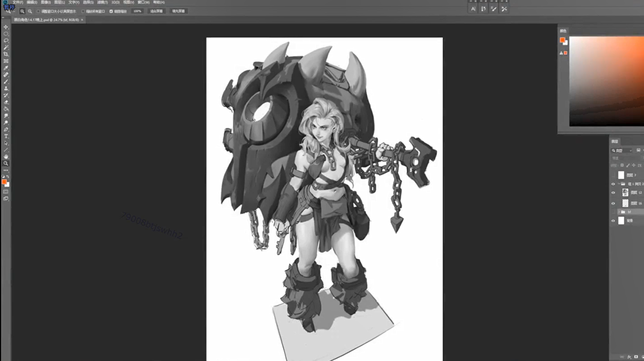Viewport: 644px width, 361px height.
Task: Enable resize windows to fit checkbox
Action: click(x=38, y=11)
